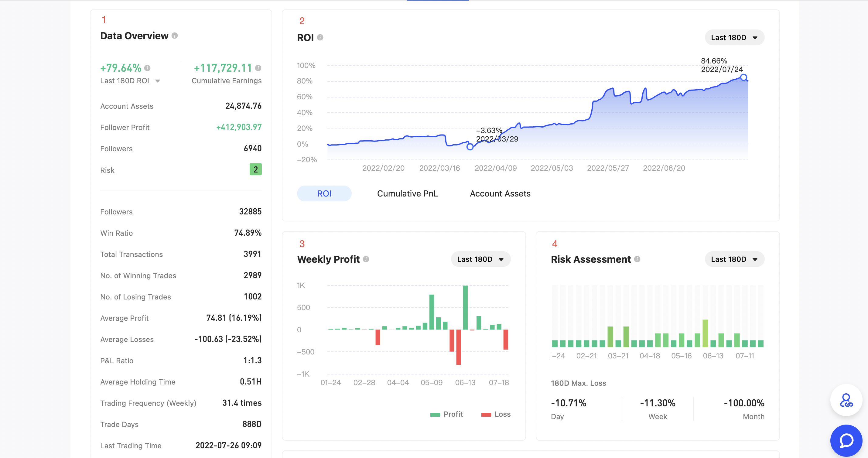Image resolution: width=868 pixels, height=458 pixels.
Task: Click info icon next to +79.64% ROI
Action: click(x=147, y=68)
